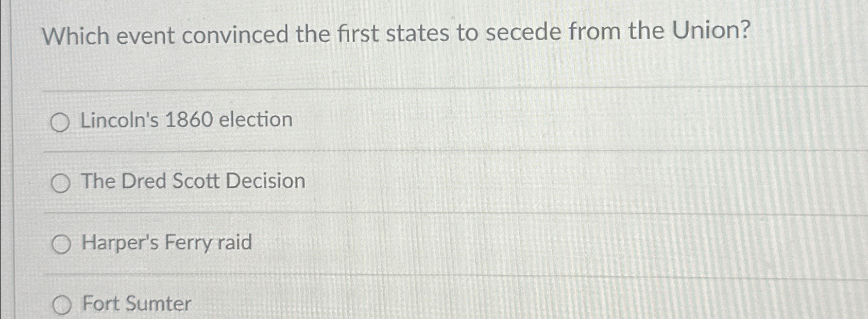This screenshot has height=319, width=868.
Task: Click the text label Harper's Ferry raid
Action: click(166, 243)
